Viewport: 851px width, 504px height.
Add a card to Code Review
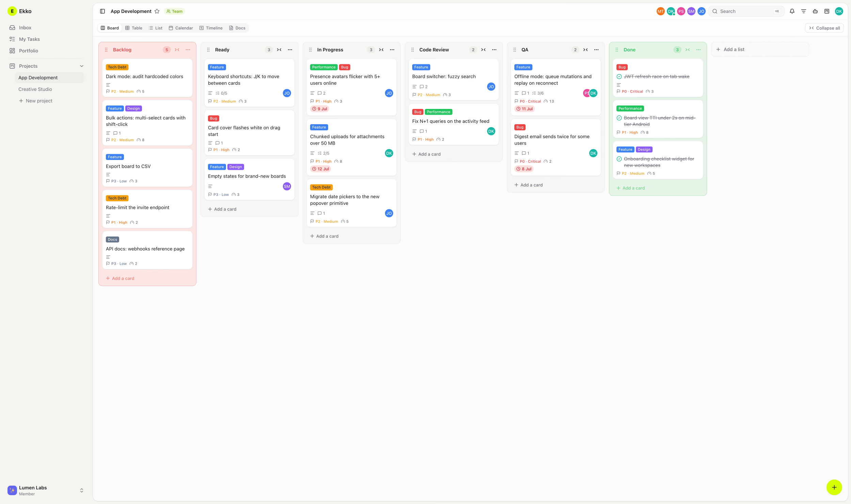click(426, 154)
